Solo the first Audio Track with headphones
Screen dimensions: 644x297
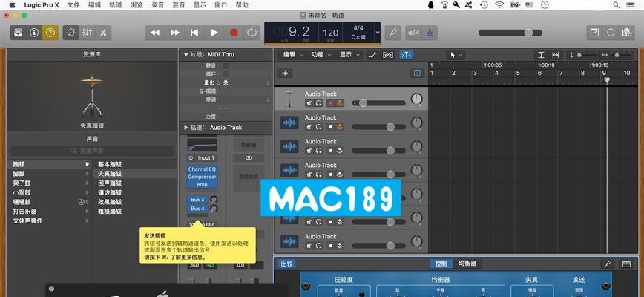(318, 103)
